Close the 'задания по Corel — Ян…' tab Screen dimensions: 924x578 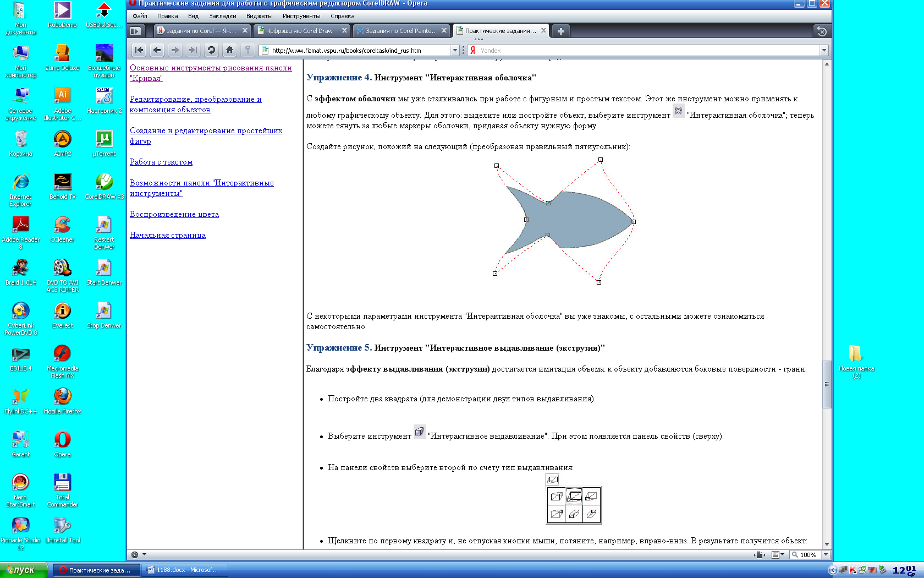pos(245,31)
